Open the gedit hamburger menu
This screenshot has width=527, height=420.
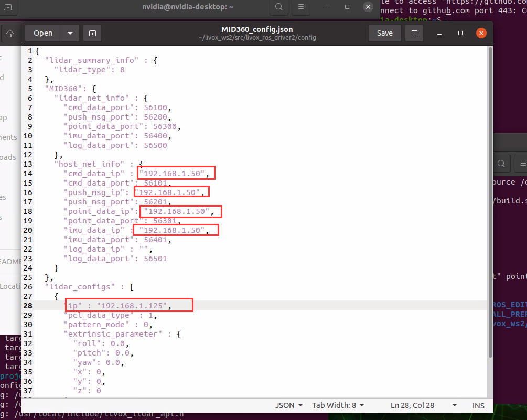click(414, 33)
